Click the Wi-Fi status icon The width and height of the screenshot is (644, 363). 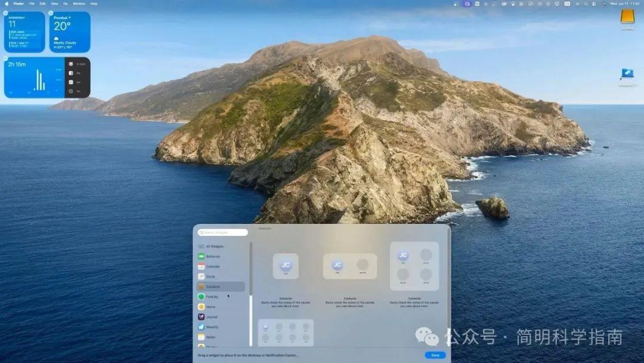tap(577, 4)
